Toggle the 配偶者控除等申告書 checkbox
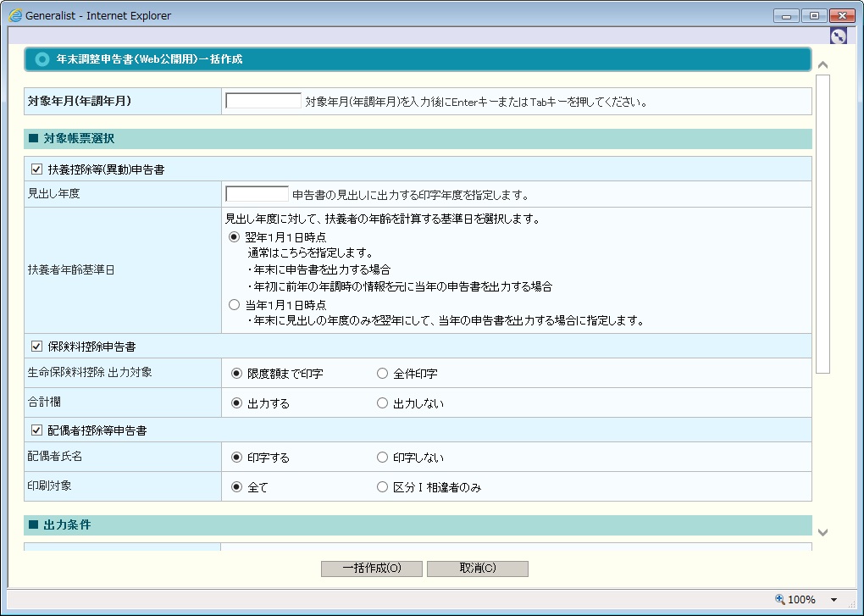Viewport: 864px width, 616px height. pyautogui.click(x=36, y=430)
